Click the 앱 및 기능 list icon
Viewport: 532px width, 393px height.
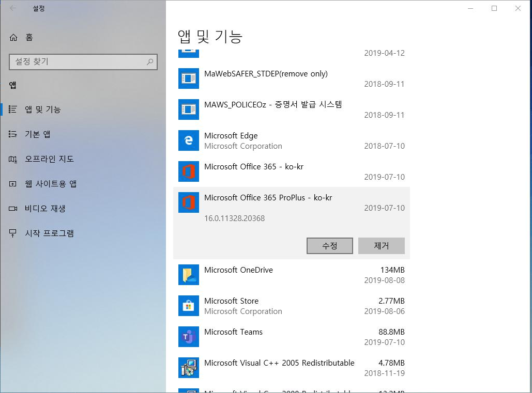coord(13,109)
